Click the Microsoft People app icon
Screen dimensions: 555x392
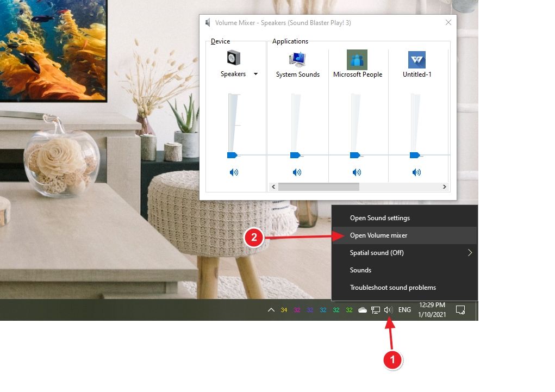[x=357, y=59]
